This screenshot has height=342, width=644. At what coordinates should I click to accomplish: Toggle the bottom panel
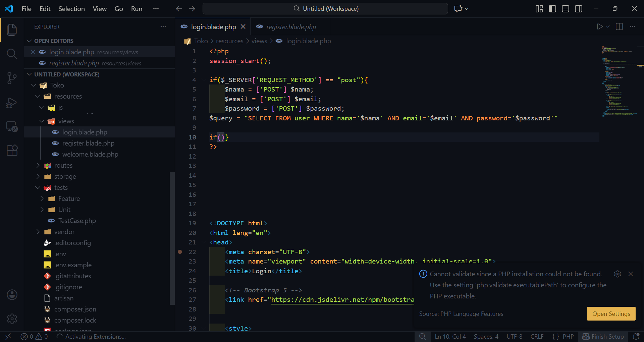[x=566, y=9]
